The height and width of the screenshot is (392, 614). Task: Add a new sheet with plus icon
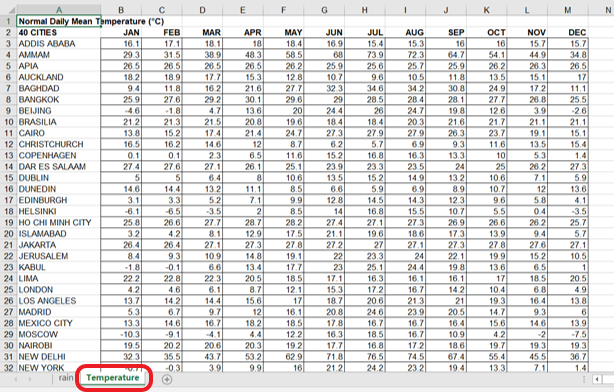[167, 379]
